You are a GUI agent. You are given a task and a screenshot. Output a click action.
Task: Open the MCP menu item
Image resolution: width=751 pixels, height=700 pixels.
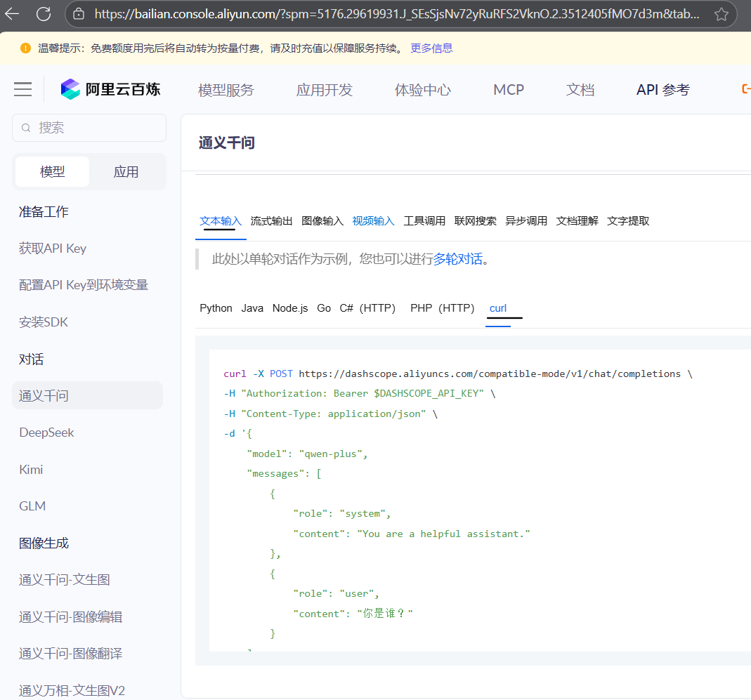point(508,89)
